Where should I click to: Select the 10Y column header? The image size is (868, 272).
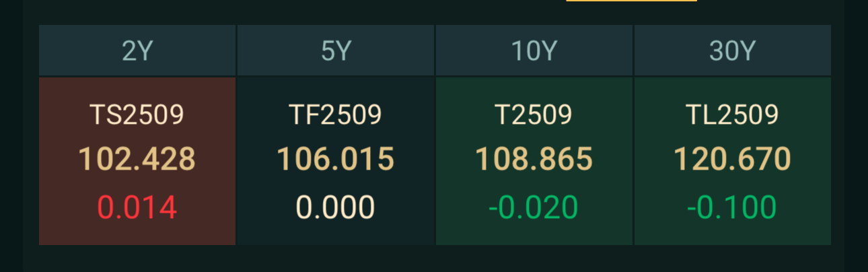[534, 51]
